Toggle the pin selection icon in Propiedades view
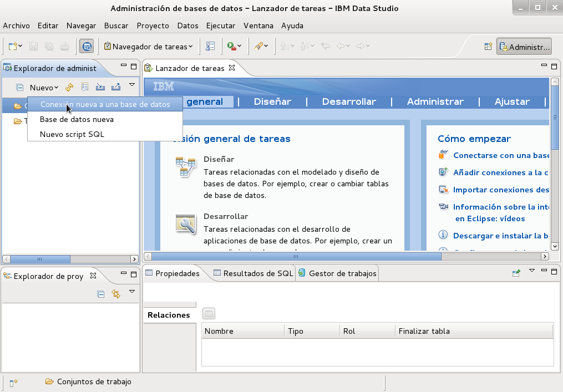Viewport: 563px width, 392px height. pos(516,273)
